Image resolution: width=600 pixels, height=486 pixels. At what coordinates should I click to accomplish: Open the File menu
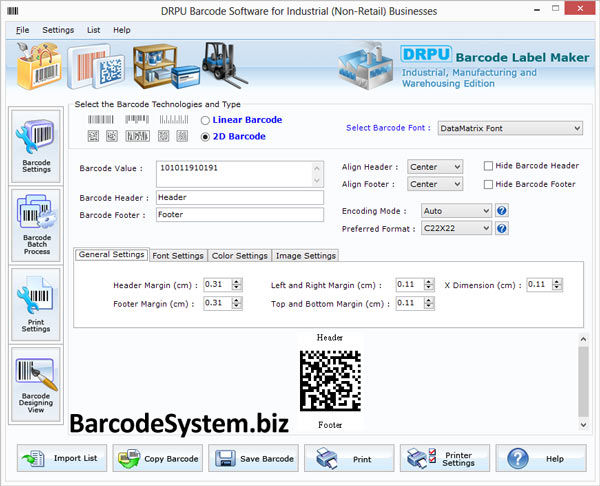pyautogui.click(x=22, y=30)
